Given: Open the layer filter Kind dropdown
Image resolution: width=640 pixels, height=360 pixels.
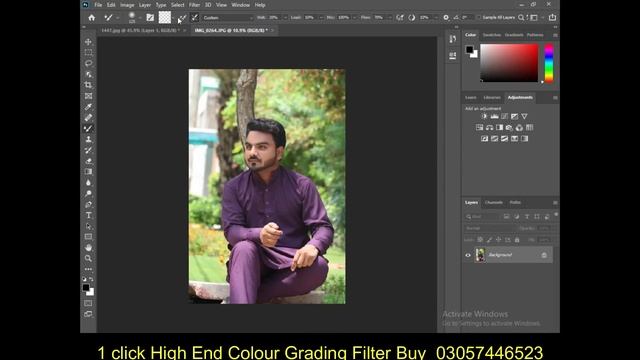Looking at the screenshot, I should pyautogui.click(x=482, y=217).
